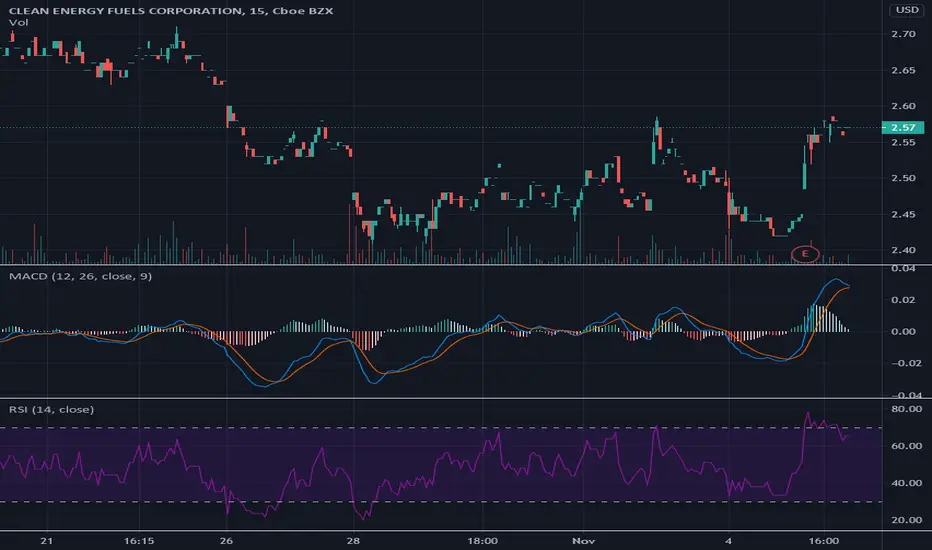Click the MACD (12, 26, close, 9) legend

click(80, 276)
